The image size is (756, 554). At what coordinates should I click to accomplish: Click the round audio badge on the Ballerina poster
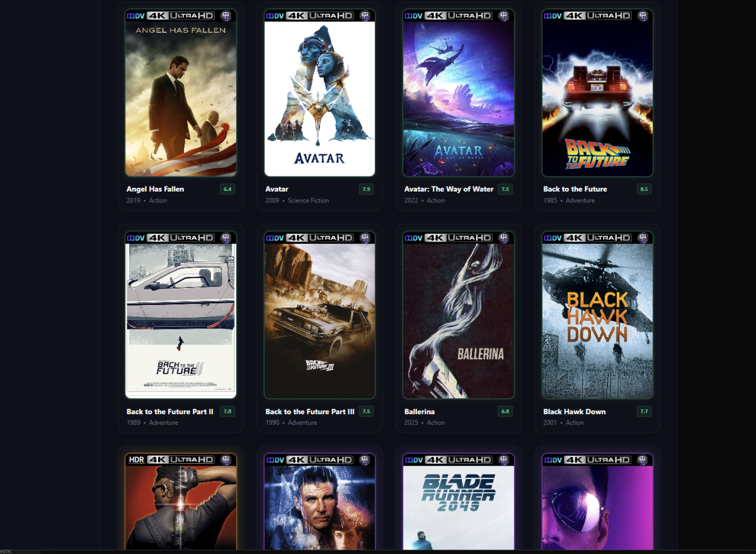click(x=504, y=238)
